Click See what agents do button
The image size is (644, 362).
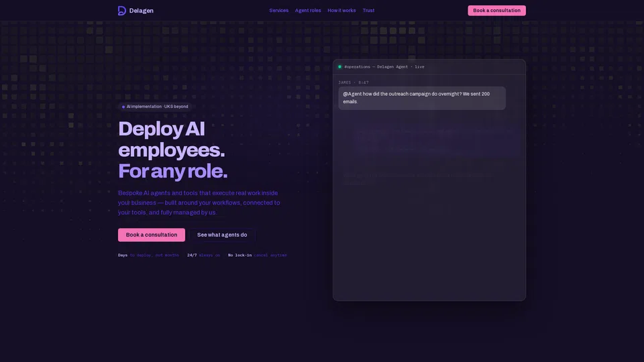coord(222,235)
